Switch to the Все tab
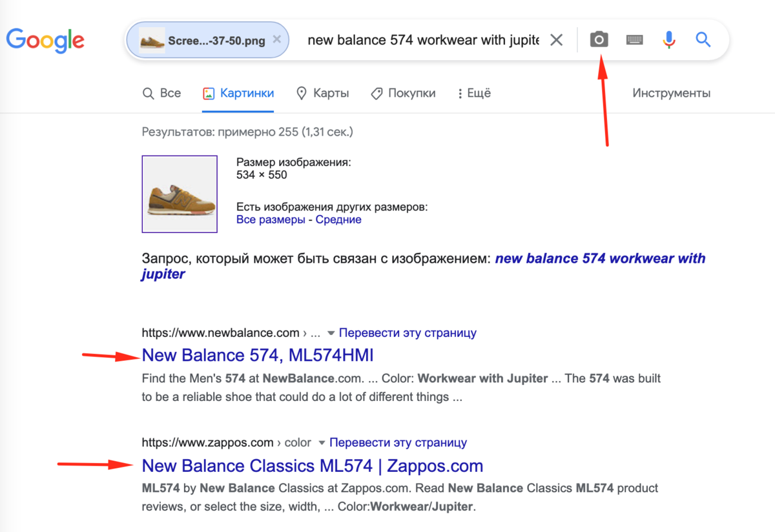This screenshot has width=775, height=532. pyautogui.click(x=161, y=93)
